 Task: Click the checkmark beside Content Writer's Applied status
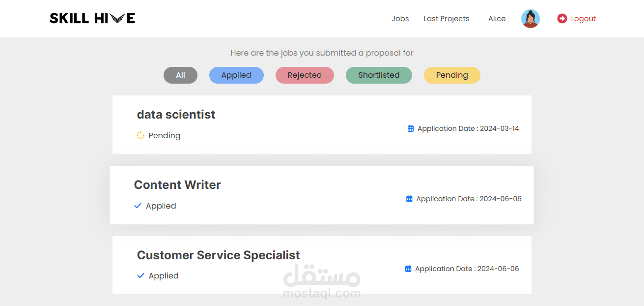tap(138, 205)
